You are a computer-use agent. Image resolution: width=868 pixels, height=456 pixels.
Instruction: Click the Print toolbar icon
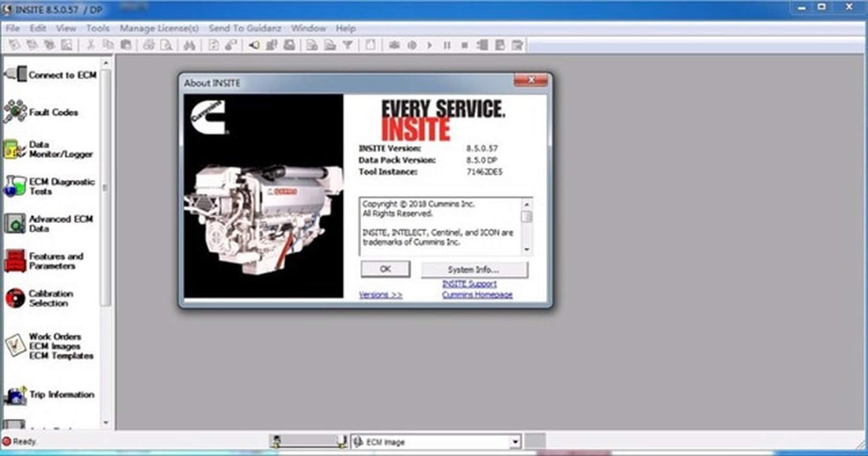click(149, 45)
